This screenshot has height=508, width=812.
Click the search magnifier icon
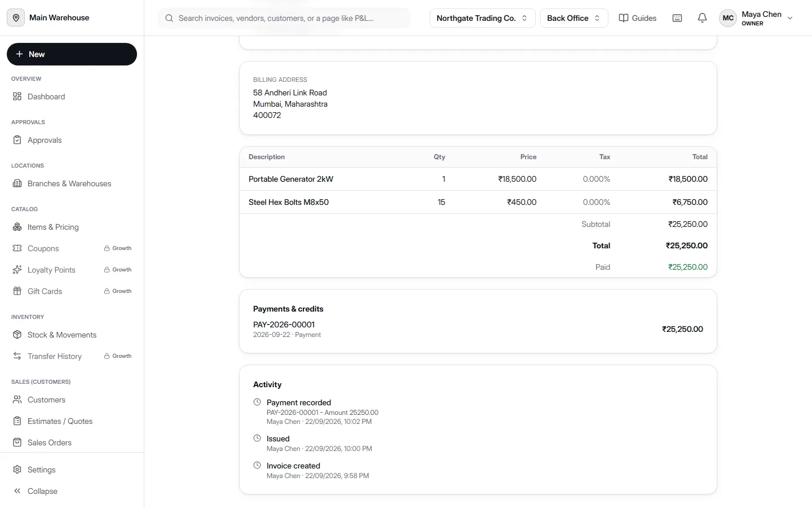pyautogui.click(x=169, y=18)
